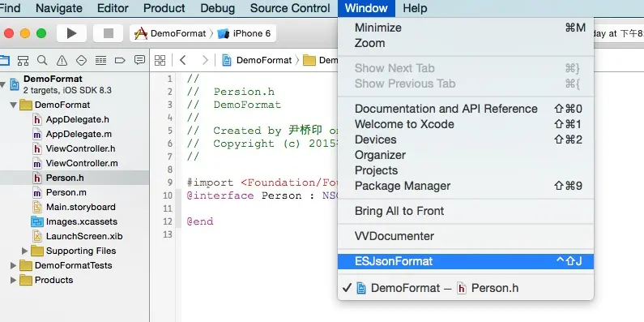Open the Issue navigator warning icon
Viewport: 644px width, 322px height.
pyautogui.click(x=62, y=61)
